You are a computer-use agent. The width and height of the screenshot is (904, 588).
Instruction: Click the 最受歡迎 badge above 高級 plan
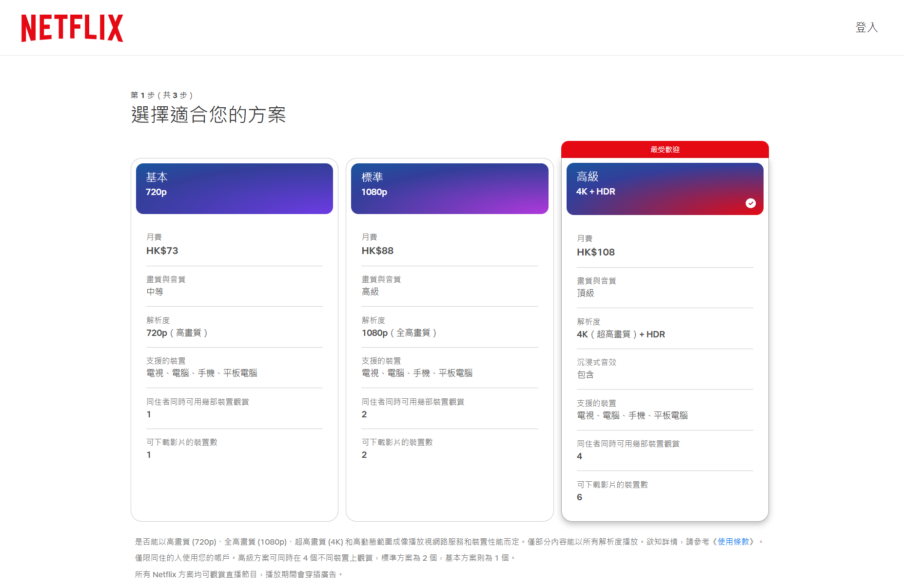click(664, 150)
